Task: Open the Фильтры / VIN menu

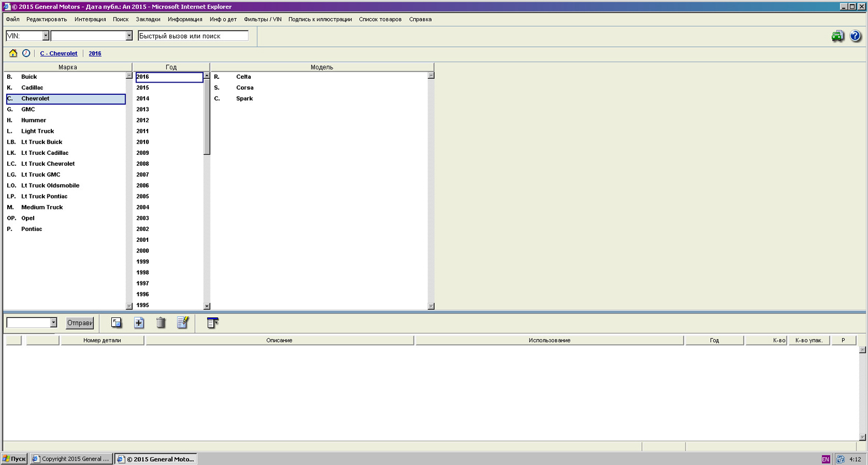Action: [262, 19]
